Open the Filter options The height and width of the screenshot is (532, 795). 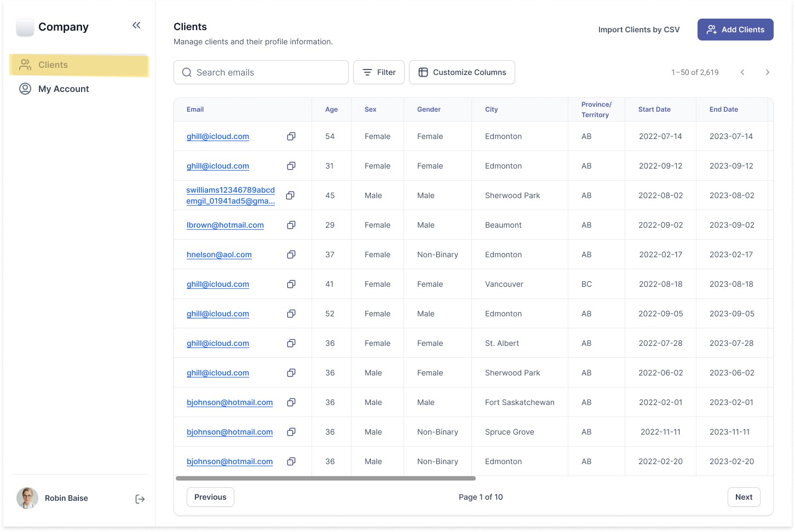pyautogui.click(x=379, y=72)
